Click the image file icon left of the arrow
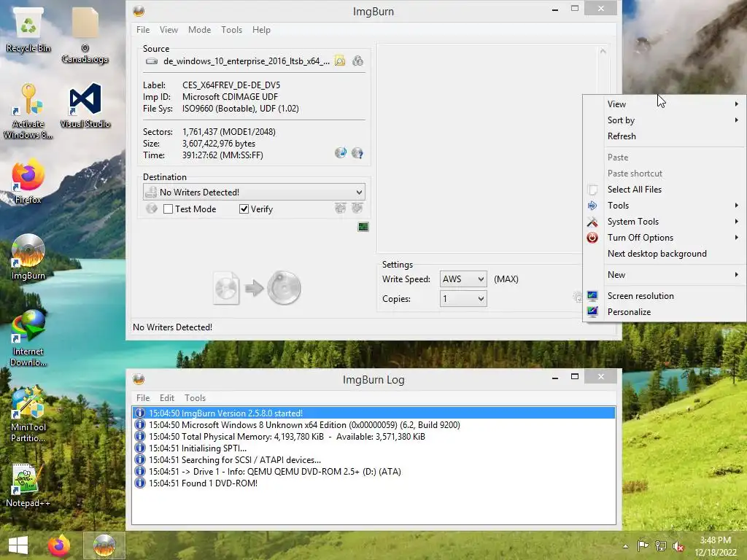Image resolution: width=747 pixels, height=560 pixels. [226, 287]
